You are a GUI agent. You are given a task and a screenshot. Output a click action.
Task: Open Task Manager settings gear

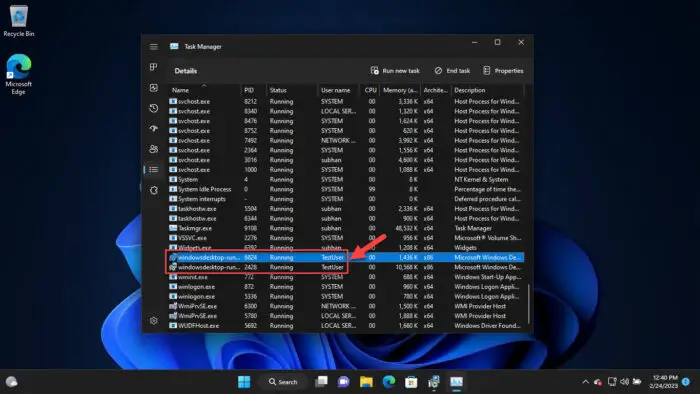154,320
